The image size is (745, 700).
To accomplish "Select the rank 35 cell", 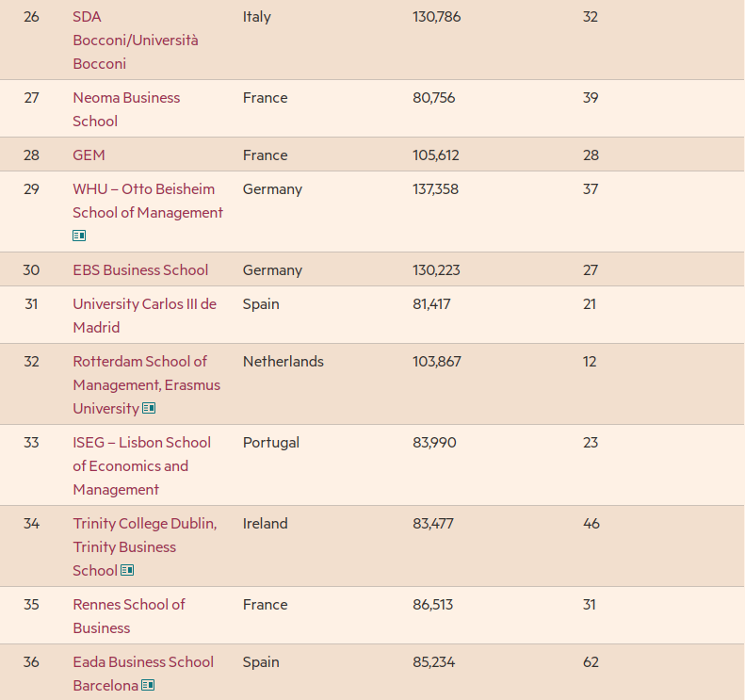I will pyautogui.click(x=31, y=605).
